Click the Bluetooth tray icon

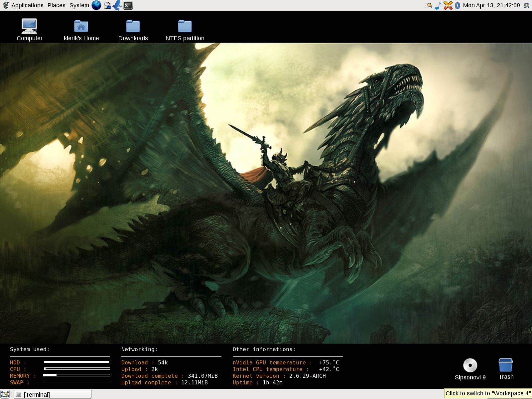click(x=457, y=5)
